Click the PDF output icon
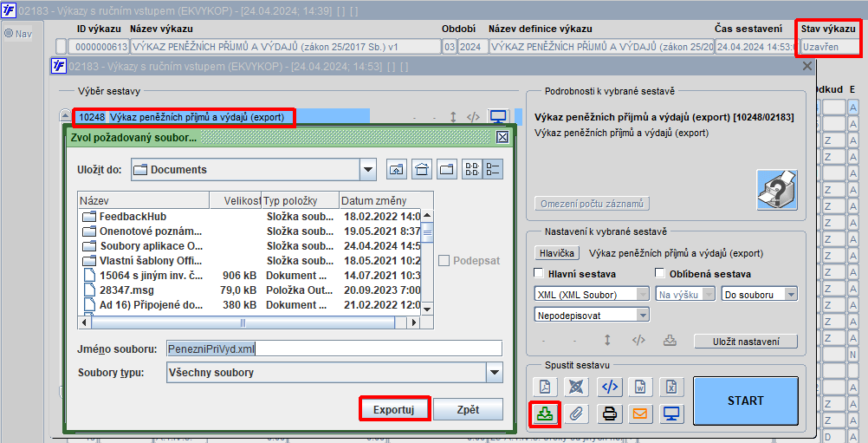868x443 pixels. coord(545,387)
